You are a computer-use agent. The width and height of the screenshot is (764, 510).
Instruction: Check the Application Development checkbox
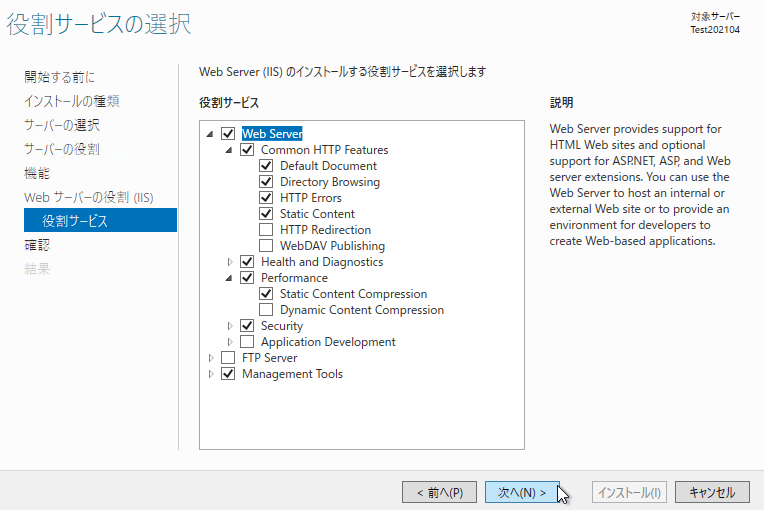247,341
